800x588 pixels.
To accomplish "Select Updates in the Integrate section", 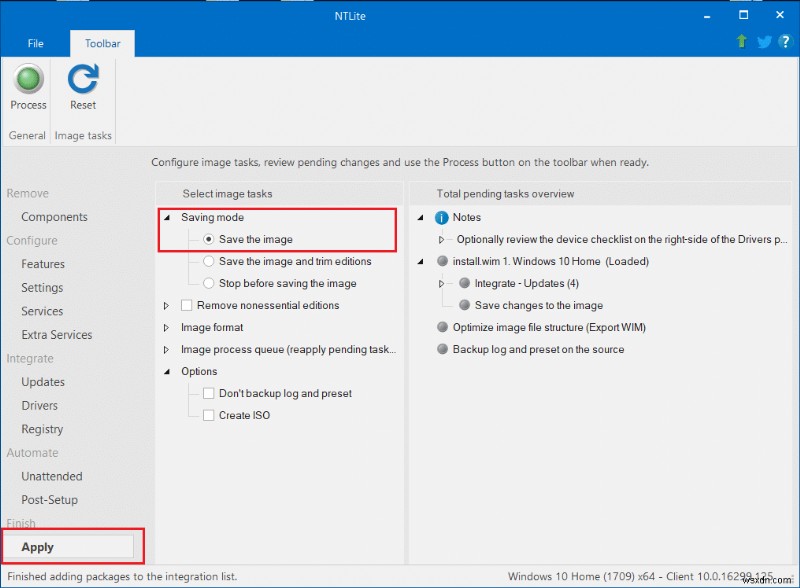I will (x=43, y=382).
